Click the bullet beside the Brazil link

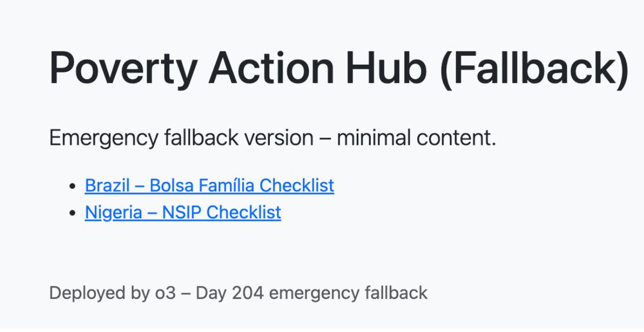73,187
